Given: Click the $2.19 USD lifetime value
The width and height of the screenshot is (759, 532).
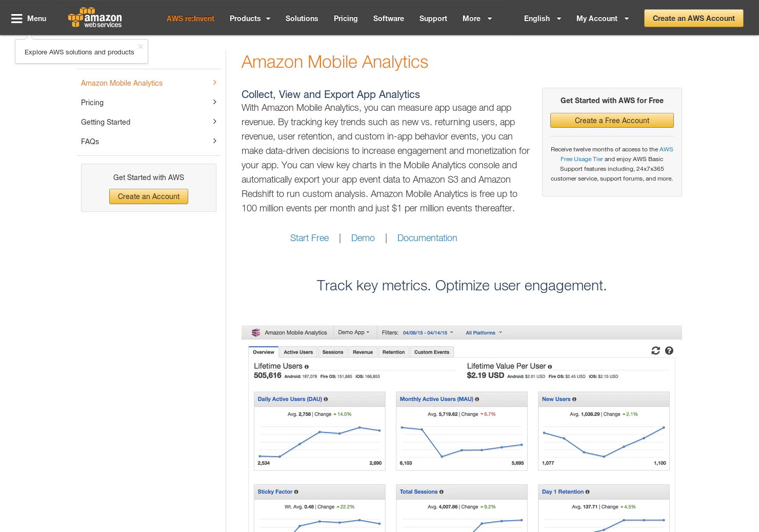Looking at the screenshot, I should click(x=486, y=376).
